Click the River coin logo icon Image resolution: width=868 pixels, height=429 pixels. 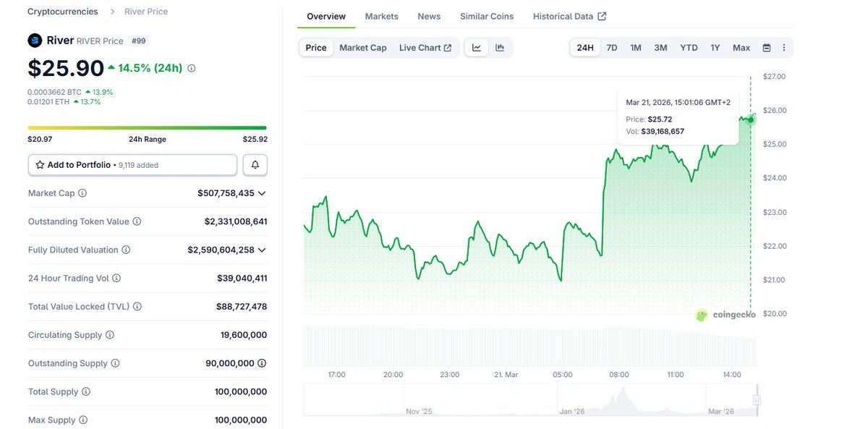(35, 41)
